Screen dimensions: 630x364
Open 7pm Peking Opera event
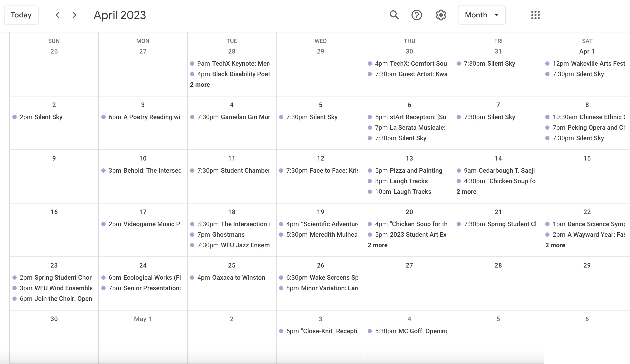[x=585, y=128]
